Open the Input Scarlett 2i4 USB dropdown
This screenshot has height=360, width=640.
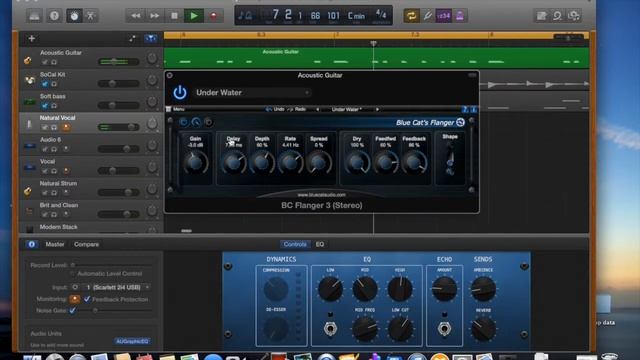tap(116, 287)
